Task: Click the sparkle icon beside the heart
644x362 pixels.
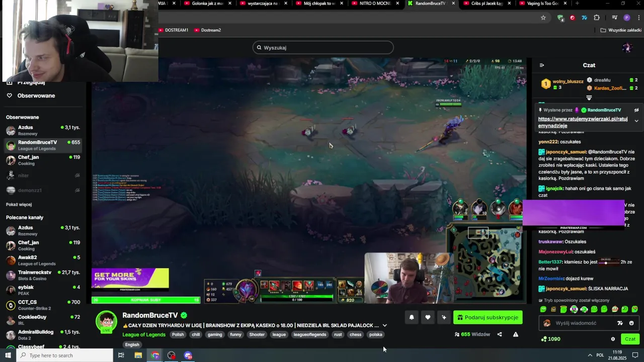Action: coord(444,317)
